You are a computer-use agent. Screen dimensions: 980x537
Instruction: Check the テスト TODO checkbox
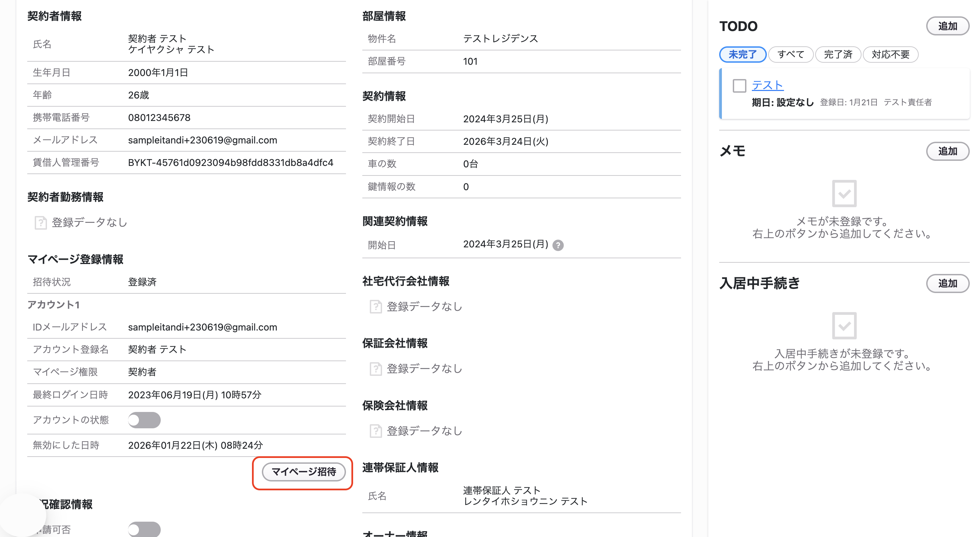(x=739, y=86)
